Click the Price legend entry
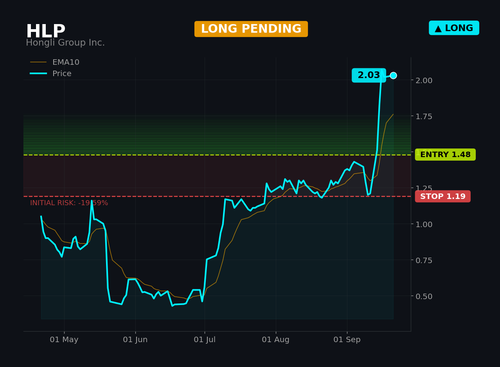This screenshot has width=500, height=367. [51, 73]
